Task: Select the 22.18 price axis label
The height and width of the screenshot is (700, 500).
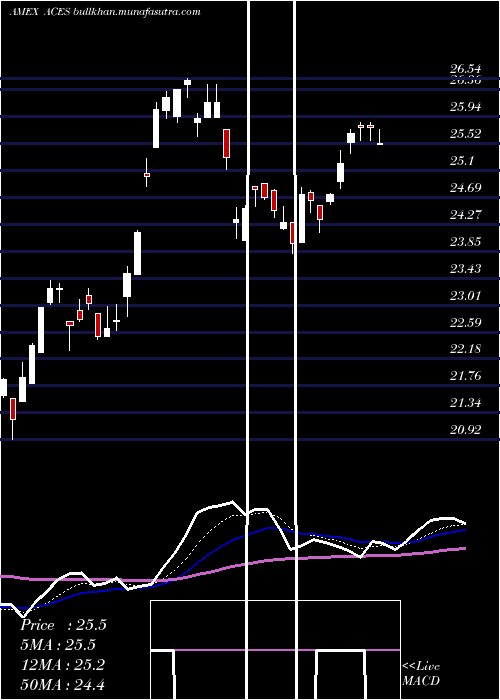Action: pos(466,349)
